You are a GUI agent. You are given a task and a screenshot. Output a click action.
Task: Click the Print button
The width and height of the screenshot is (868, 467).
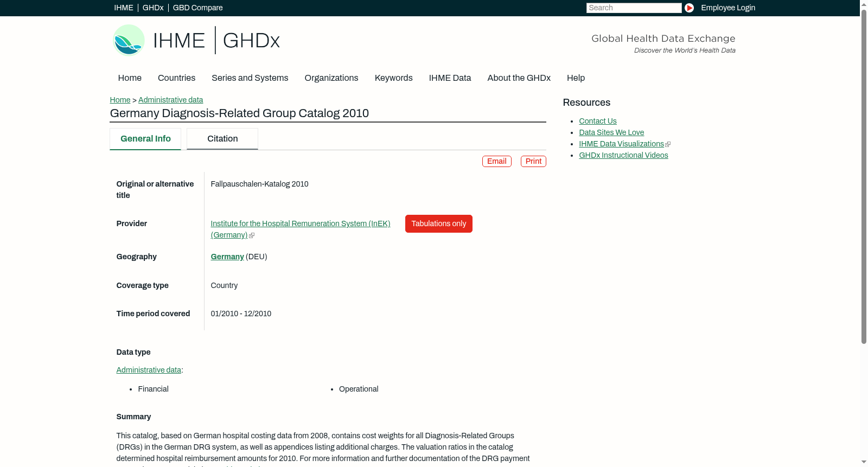(x=533, y=162)
